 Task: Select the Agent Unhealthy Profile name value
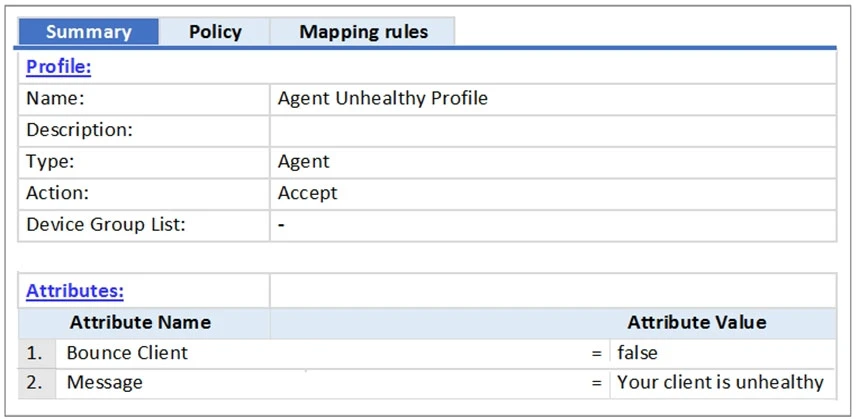(383, 99)
